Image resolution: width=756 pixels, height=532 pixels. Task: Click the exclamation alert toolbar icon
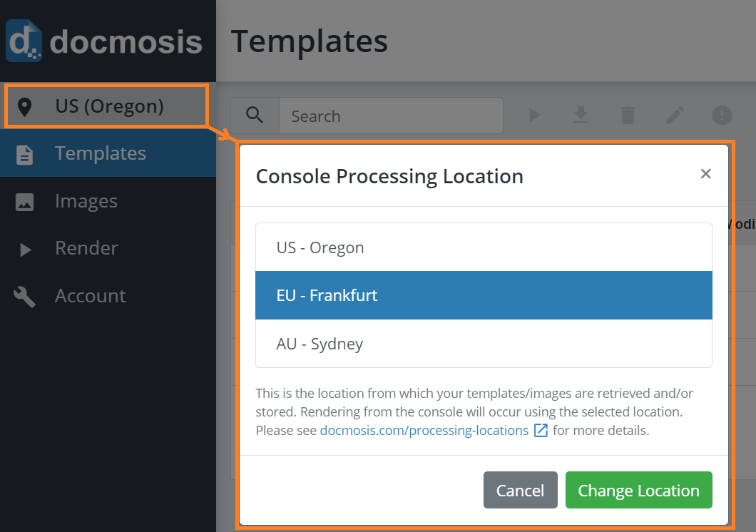coord(722,115)
